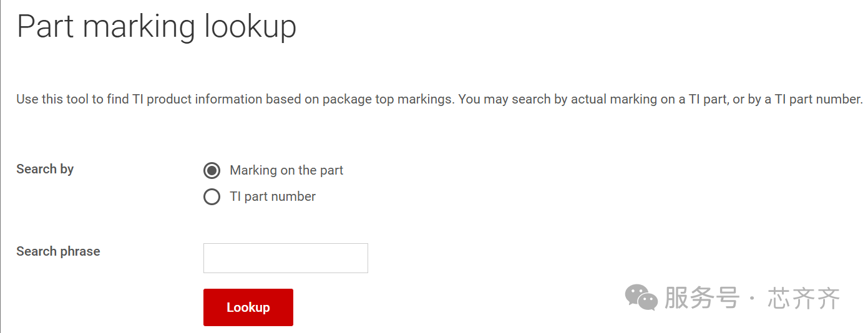
Task: Click the tool description paragraph text
Action: (x=439, y=99)
